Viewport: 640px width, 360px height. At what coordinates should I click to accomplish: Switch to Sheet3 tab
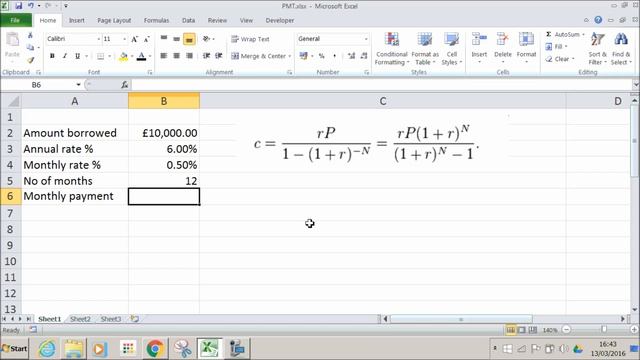click(x=111, y=319)
